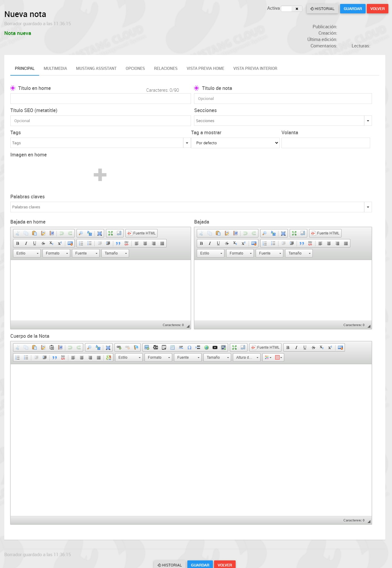Click block quote icon in Bajada editor
The height and width of the screenshot is (568, 392).
tap(302, 243)
